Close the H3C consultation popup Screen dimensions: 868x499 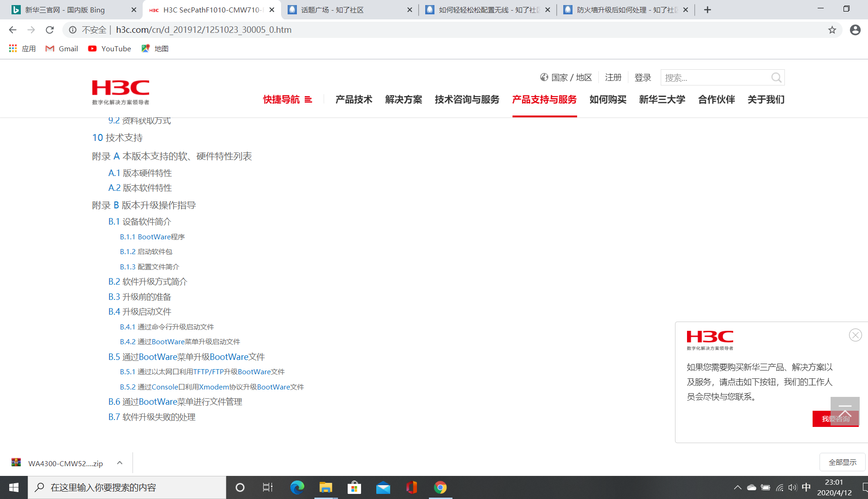pos(855,335)
